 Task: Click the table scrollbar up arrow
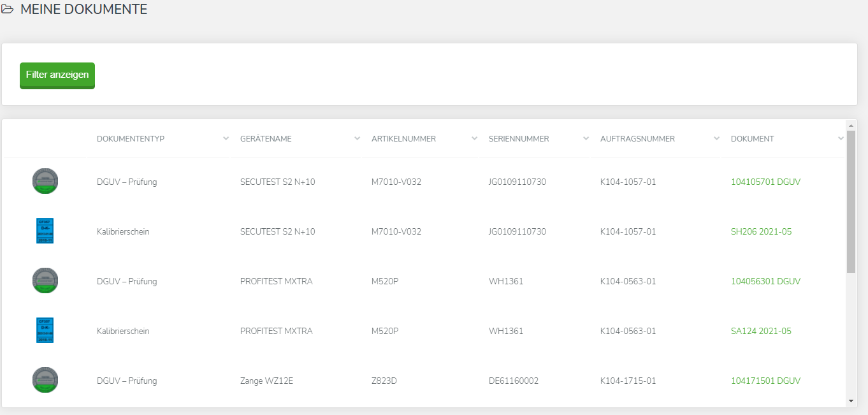(851, 125)
